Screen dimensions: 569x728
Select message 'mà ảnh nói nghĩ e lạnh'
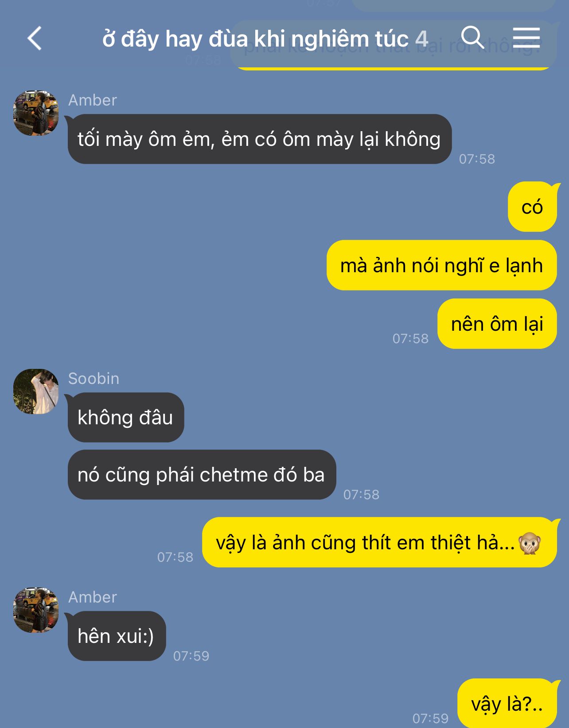click(x=442, y=265)
